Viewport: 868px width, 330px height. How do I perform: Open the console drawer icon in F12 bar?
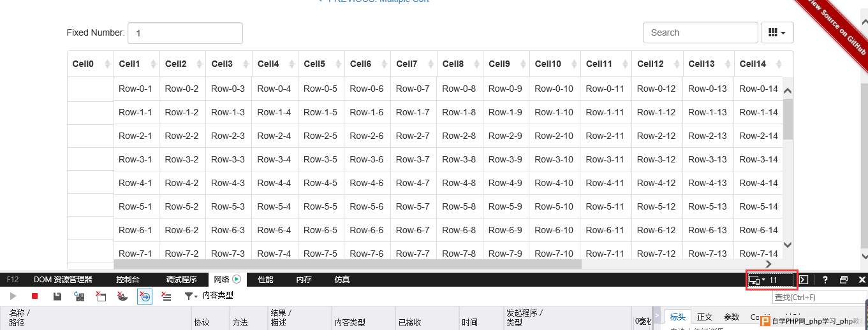[804, 280]
